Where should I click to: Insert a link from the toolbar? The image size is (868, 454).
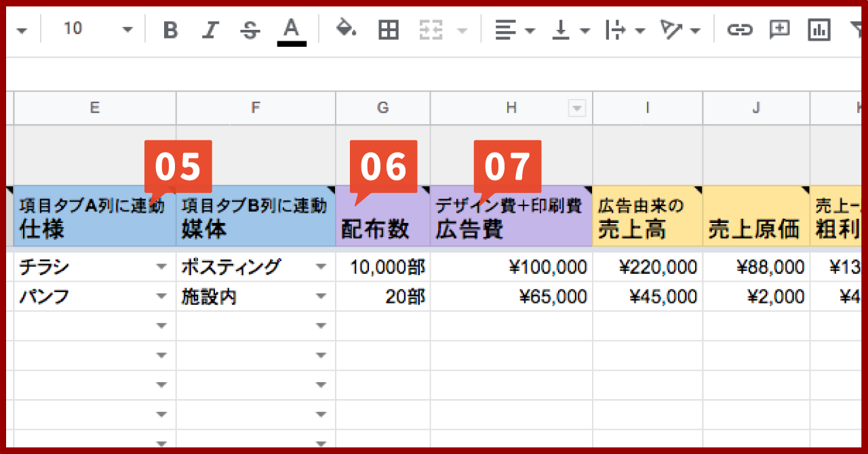(x=740, y=30)
